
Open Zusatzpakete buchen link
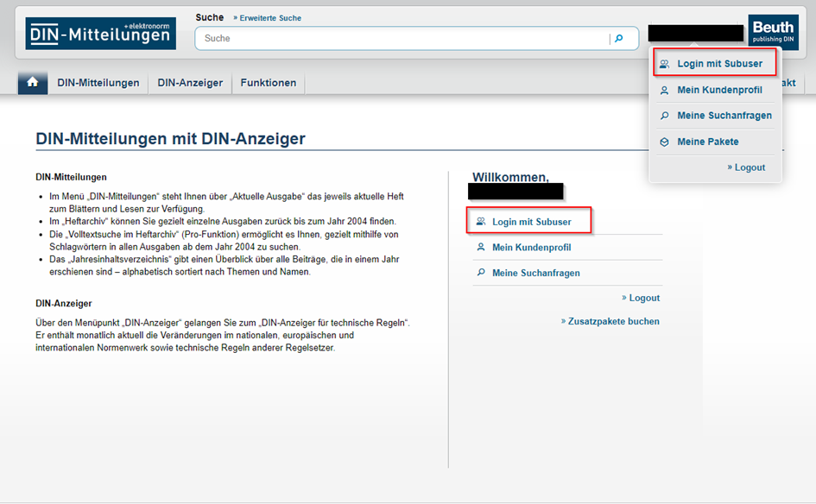point(613,321)
